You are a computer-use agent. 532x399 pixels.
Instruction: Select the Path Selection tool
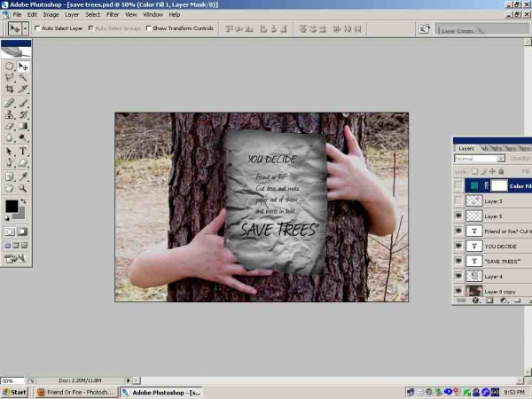point(9,152)
